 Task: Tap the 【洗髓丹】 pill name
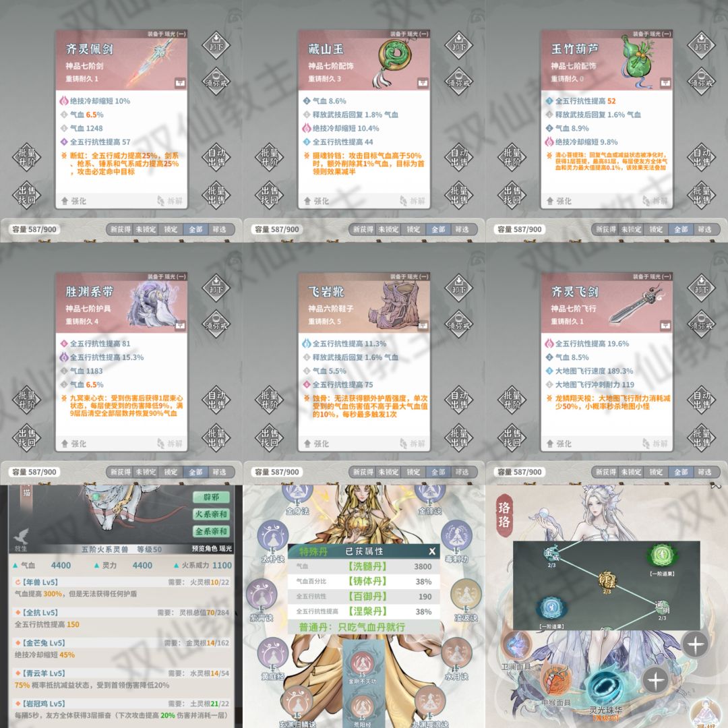[x=367, y=566]
